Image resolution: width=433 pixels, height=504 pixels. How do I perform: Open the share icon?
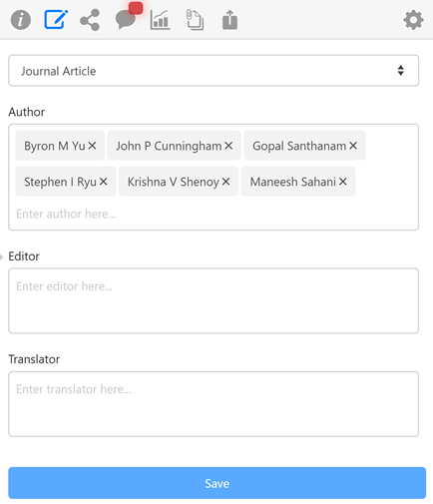click(x=90, y=20)
